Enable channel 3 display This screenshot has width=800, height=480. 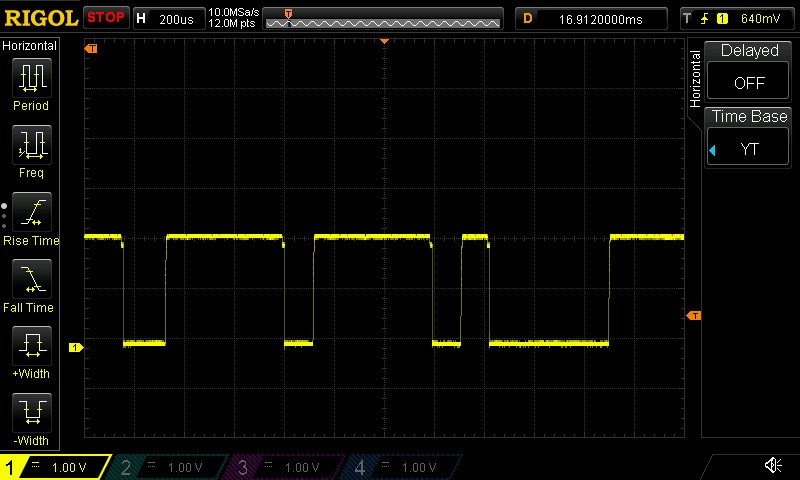287,467
